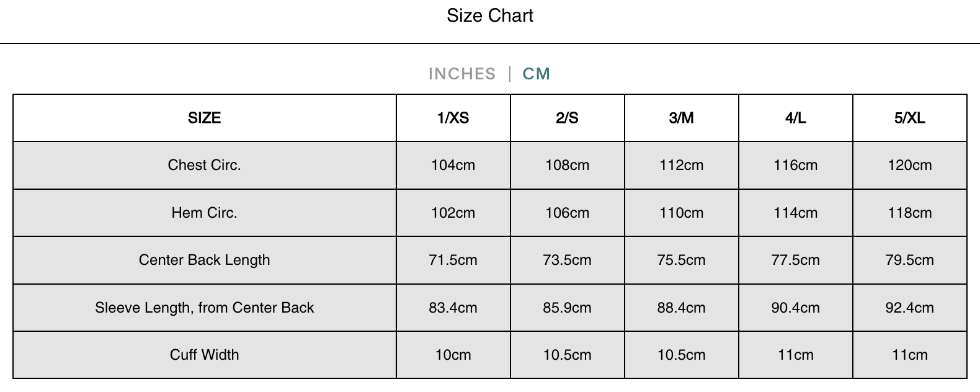Click the 5/XL column header
Screen dimensions: 980x392
(909, 118)
